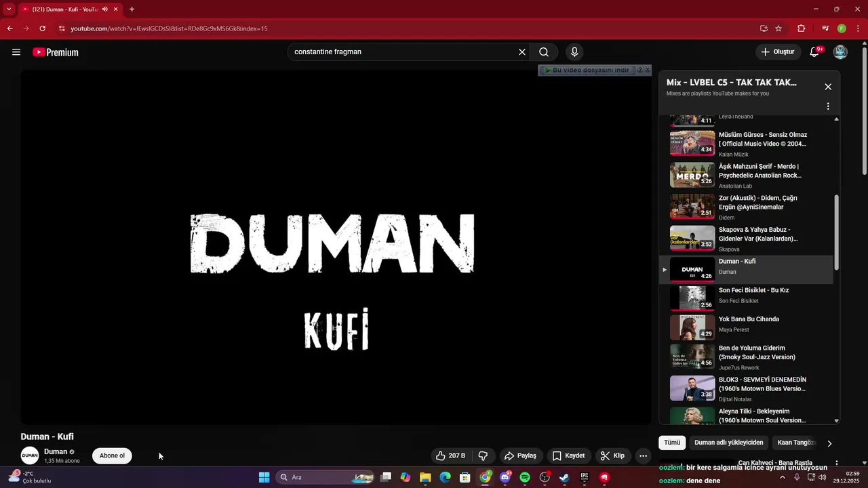The image size is (868, 488).
Task: Go back in browser history
Action: [9, 28]
